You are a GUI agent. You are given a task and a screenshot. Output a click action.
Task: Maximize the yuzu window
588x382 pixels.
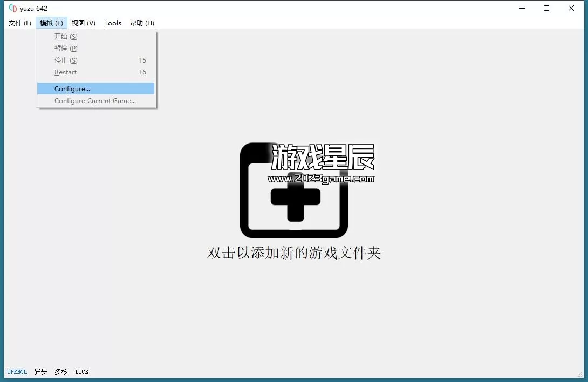pos(546,8)
